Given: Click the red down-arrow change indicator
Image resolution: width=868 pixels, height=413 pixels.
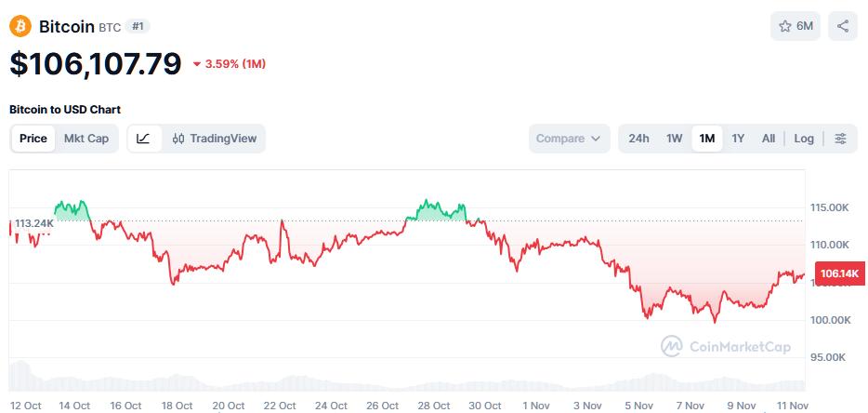Looking at the screenshot, I should pos(197,64).
